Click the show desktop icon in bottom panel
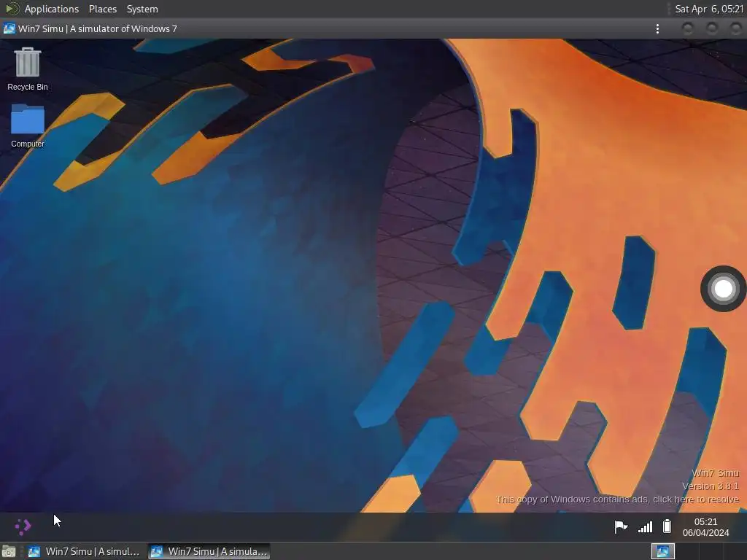 9,551
